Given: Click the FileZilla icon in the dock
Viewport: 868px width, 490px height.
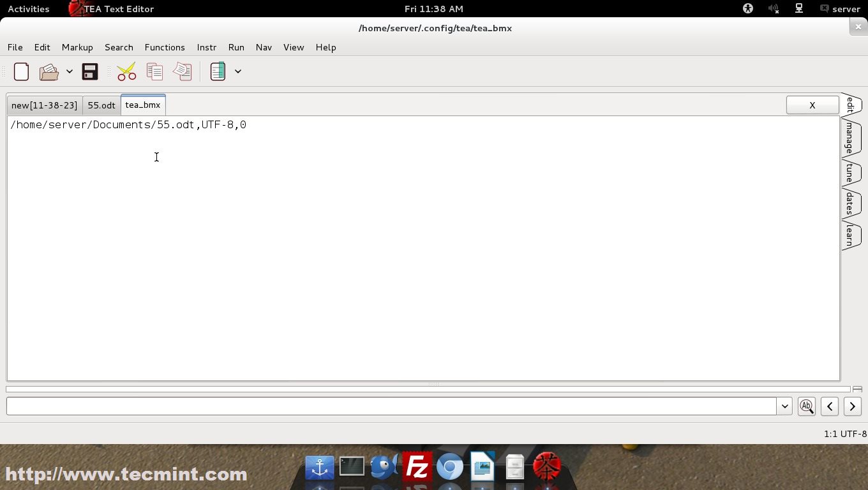Looking at the screenshot, I should 417,467.
